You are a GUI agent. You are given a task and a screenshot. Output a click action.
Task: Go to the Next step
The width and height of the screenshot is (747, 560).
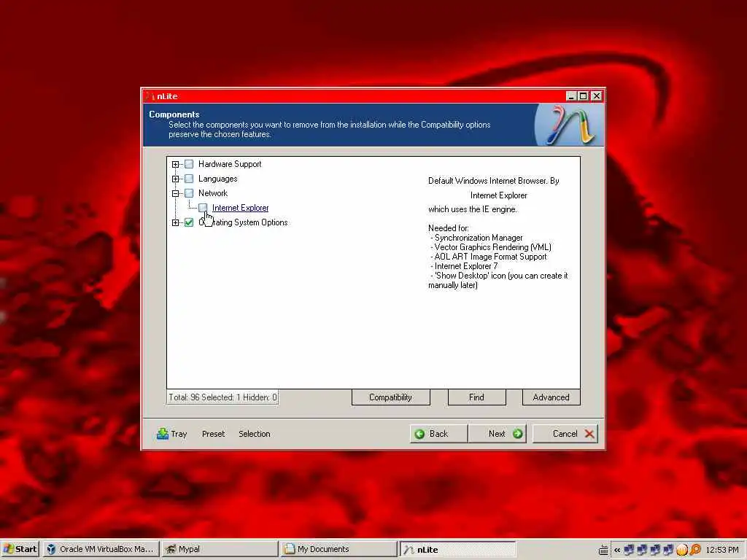tap(498, 434)
